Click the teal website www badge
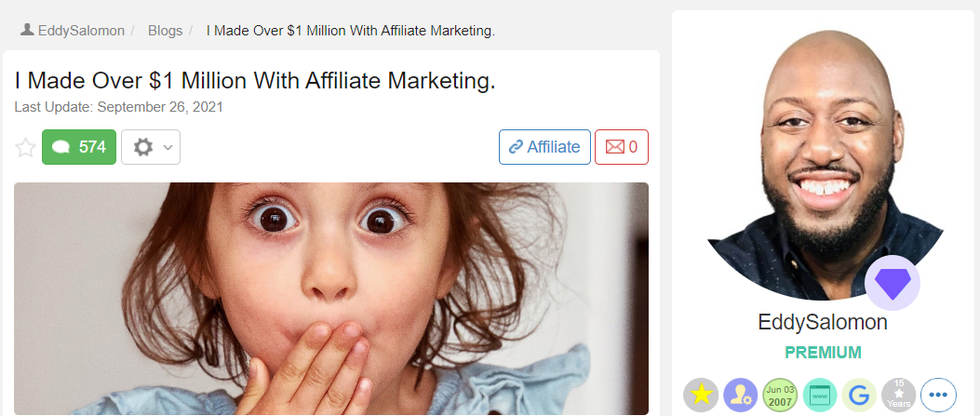The image size is (980, 416). click(820, 395)
